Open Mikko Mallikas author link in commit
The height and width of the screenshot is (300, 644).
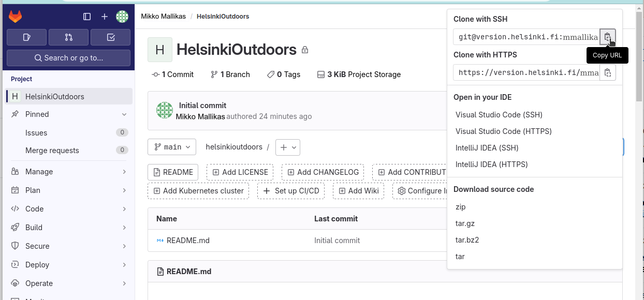(200, 116)
